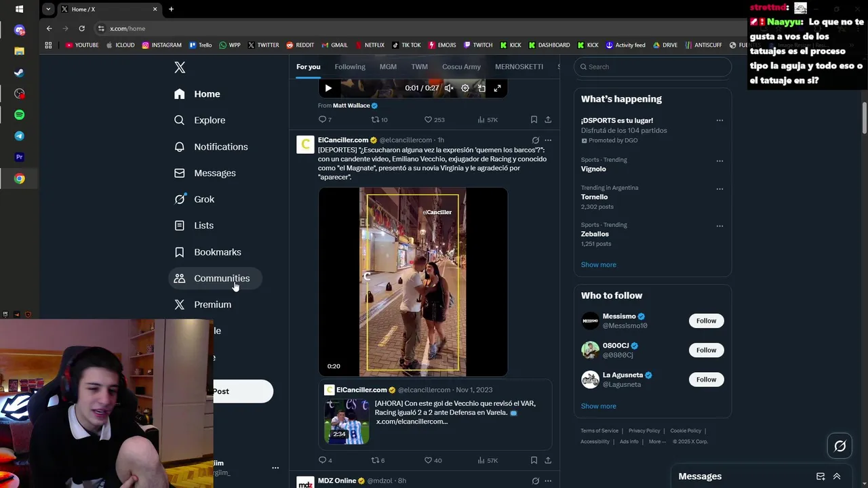Image resolution: width=868 pixels, height=488 pixels.
Task: Click the X search field
Action: (653, 66)
